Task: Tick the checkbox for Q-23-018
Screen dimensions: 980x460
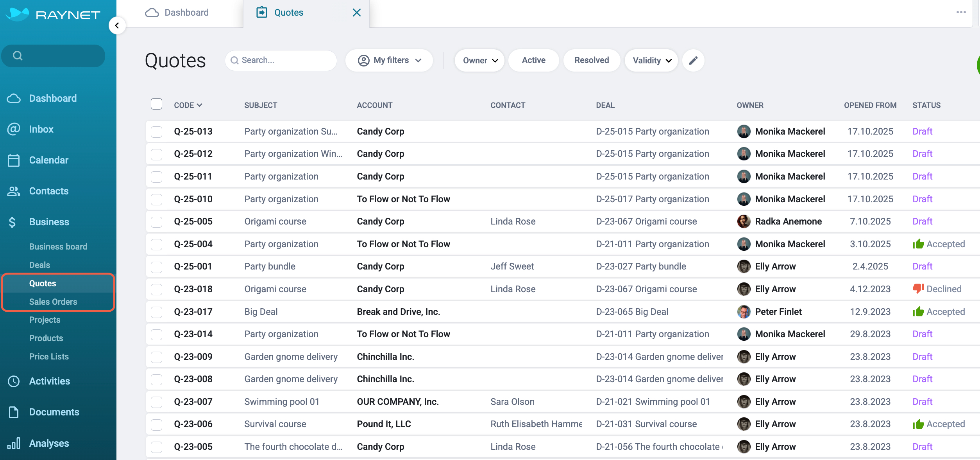Action: pos(156,289)
